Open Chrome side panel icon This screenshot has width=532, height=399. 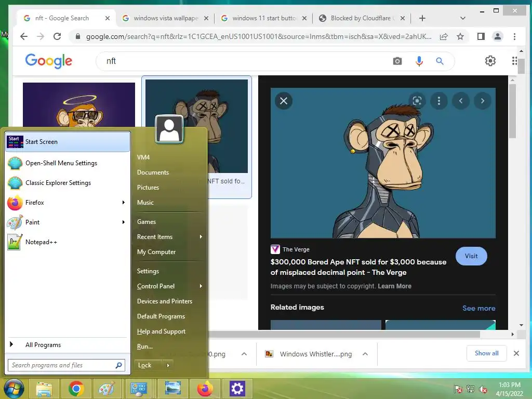tap(481, 36)
